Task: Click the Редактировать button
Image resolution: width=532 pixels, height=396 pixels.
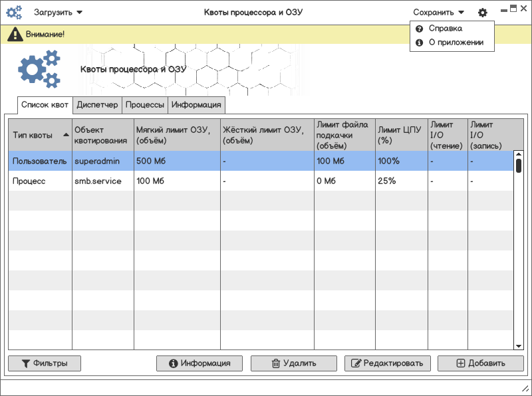Action: 388,363
